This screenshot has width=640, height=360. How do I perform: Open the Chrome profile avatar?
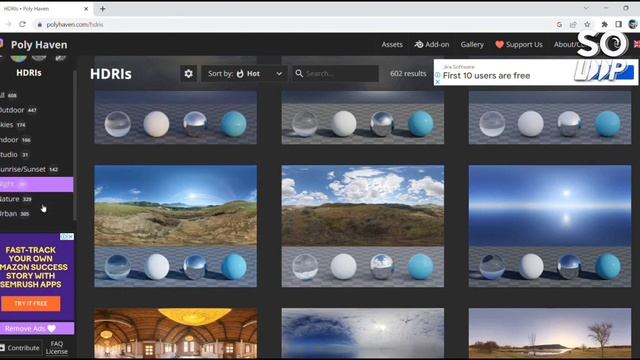[x=633, y=24]
